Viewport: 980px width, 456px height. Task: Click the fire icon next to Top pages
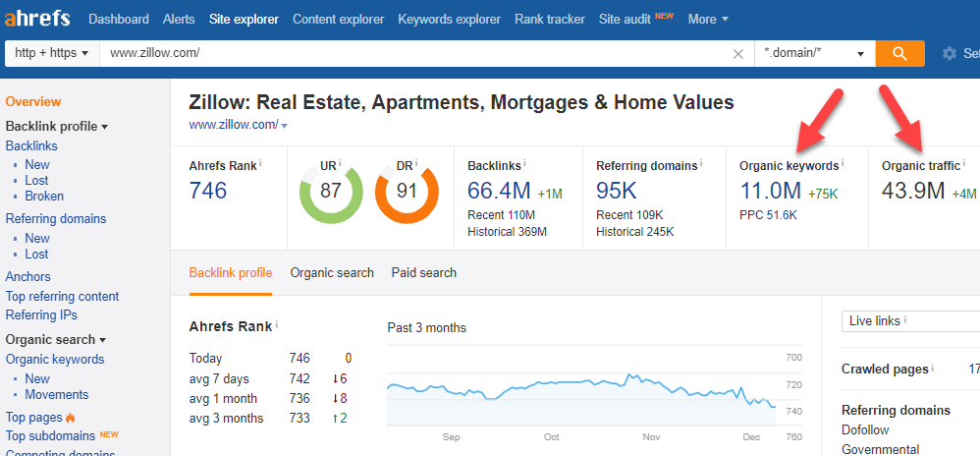pos(70,418)
